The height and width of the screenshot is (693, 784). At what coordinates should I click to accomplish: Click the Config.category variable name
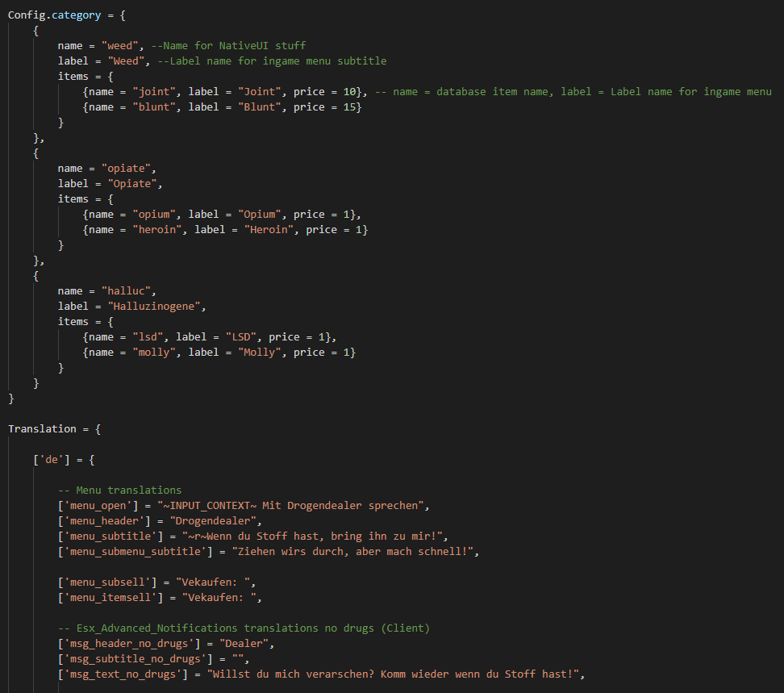54,15
